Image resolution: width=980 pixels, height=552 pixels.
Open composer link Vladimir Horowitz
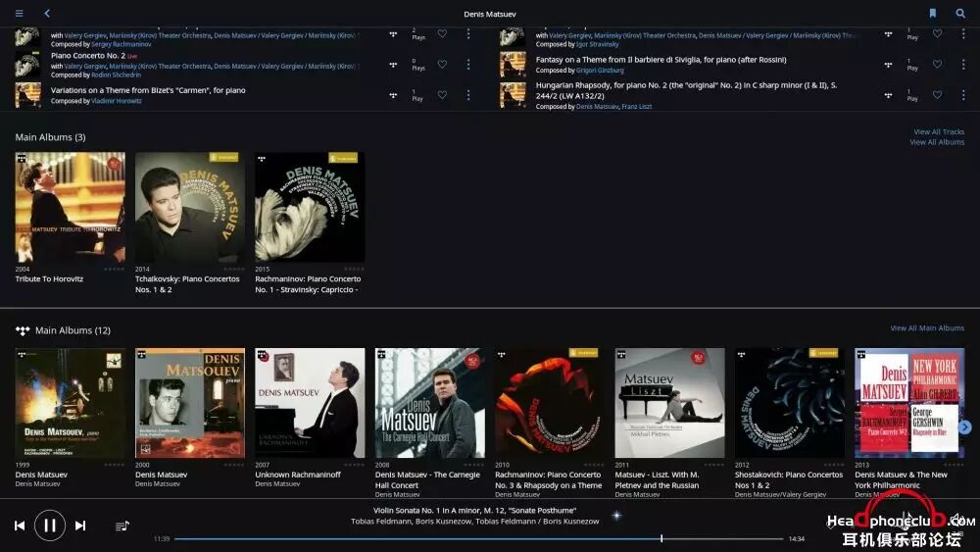pos(117,101)
